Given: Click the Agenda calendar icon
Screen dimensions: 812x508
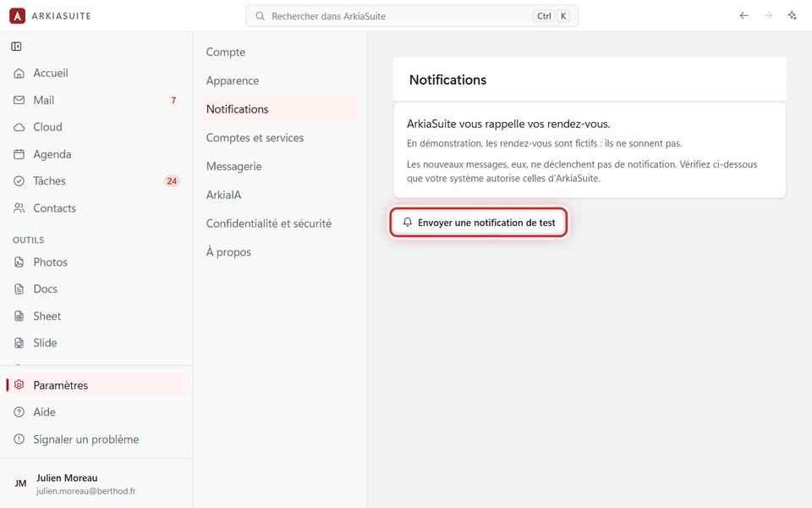Looking at the screenshot, I should click(19, 154).
